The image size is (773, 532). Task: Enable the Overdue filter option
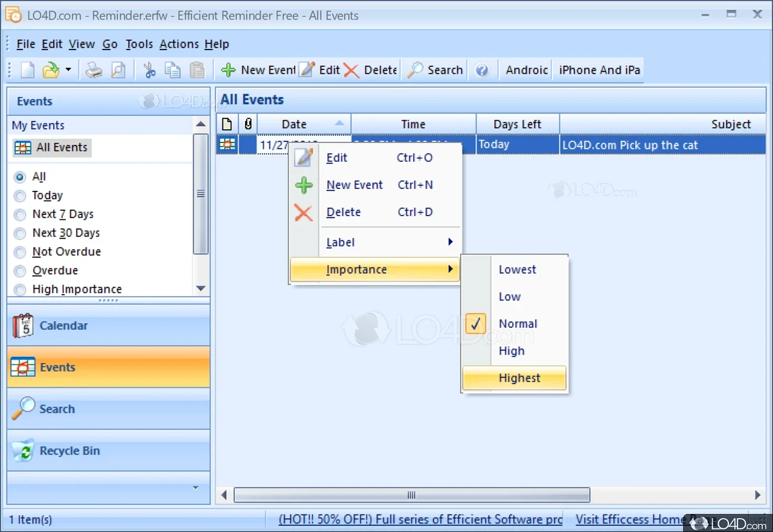pos(19,271)
